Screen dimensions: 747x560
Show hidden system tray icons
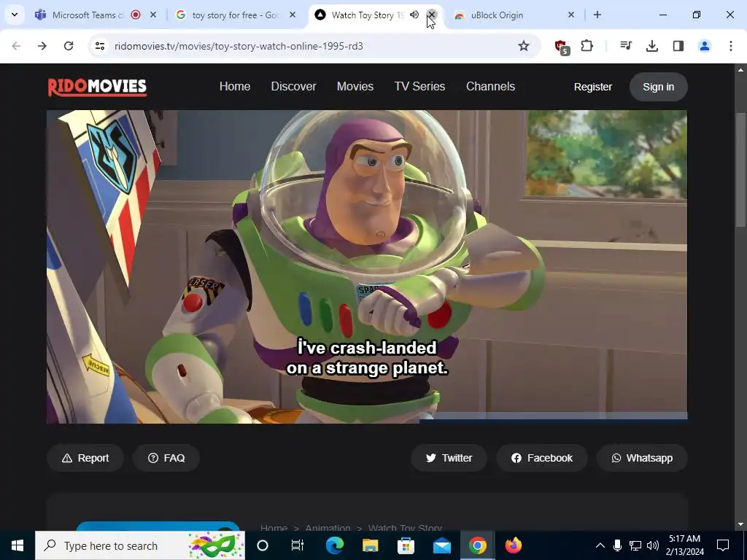600,545
